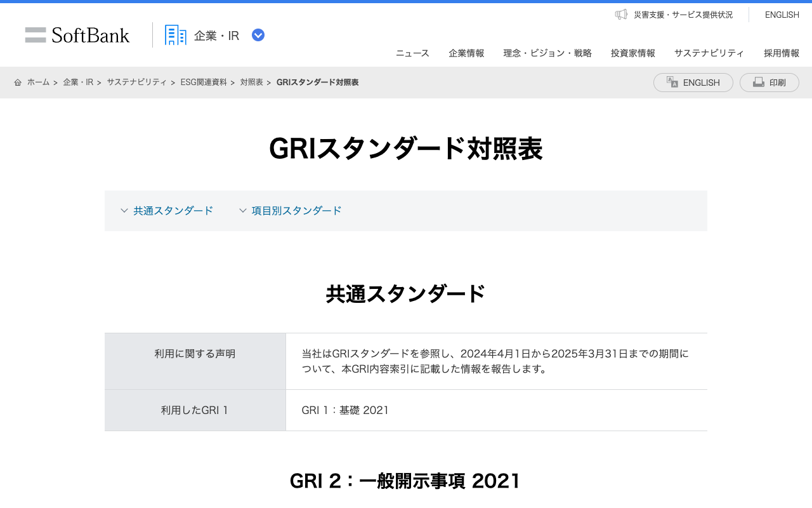Image resolution: width=812 pixels, height=508 pixels.
Task: Switch to ENGLISH in top header
Action: coord(782,15)
